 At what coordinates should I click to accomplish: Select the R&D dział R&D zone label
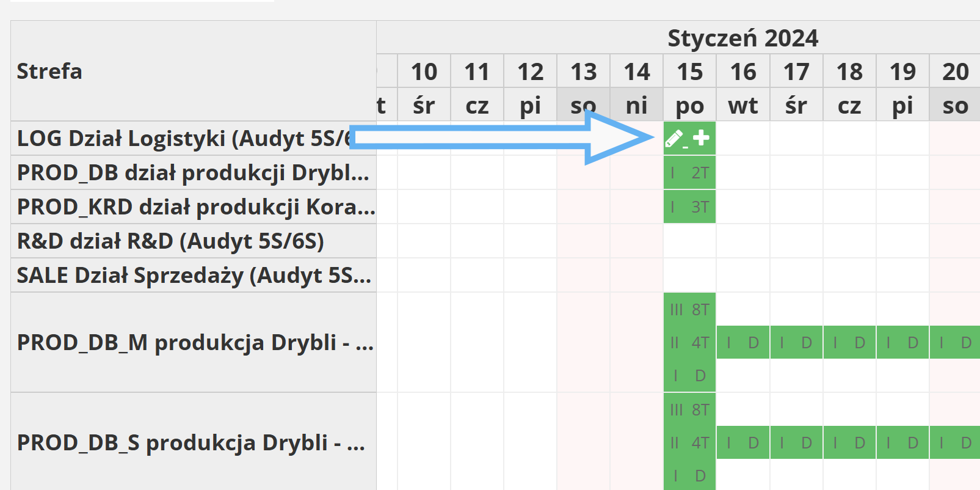point(170,241)
